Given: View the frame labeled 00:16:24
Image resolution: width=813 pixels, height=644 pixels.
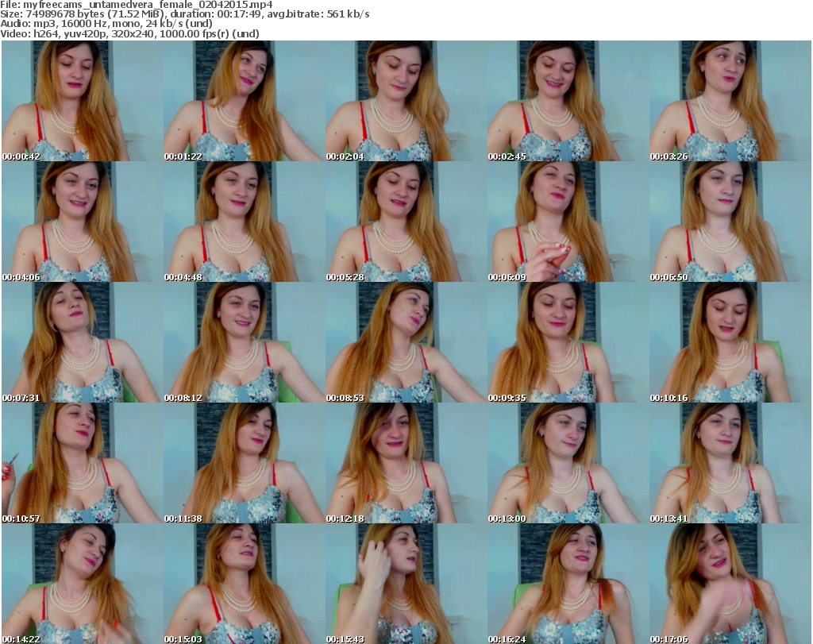Looking at the screenshot, I should click(x=568, y=584).
